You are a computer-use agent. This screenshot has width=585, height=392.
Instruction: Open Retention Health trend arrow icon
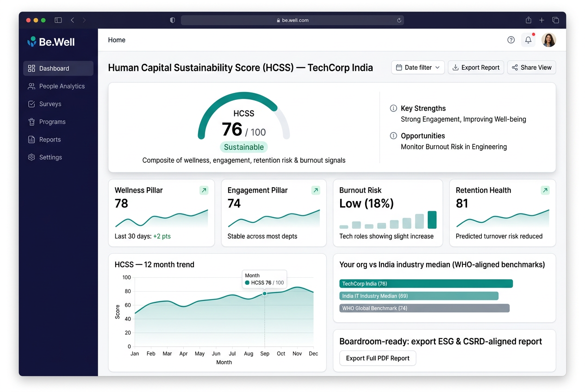(x=545, y=190)
